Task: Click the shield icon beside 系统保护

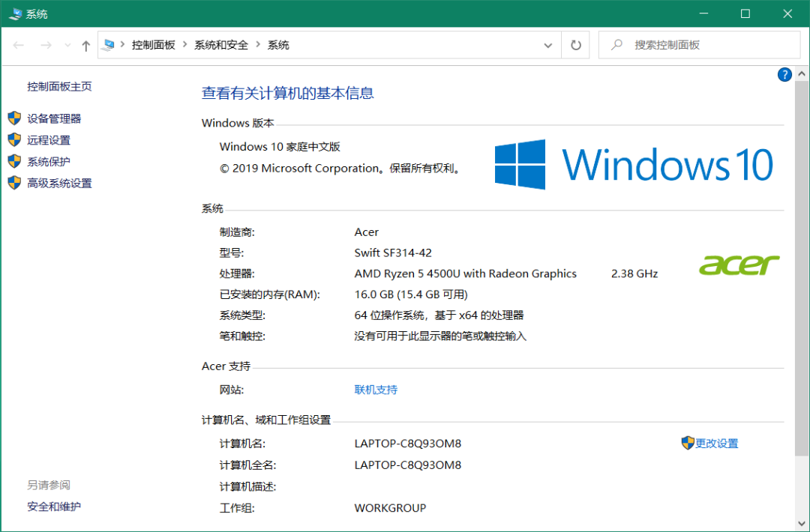Action: click(14, 161)
